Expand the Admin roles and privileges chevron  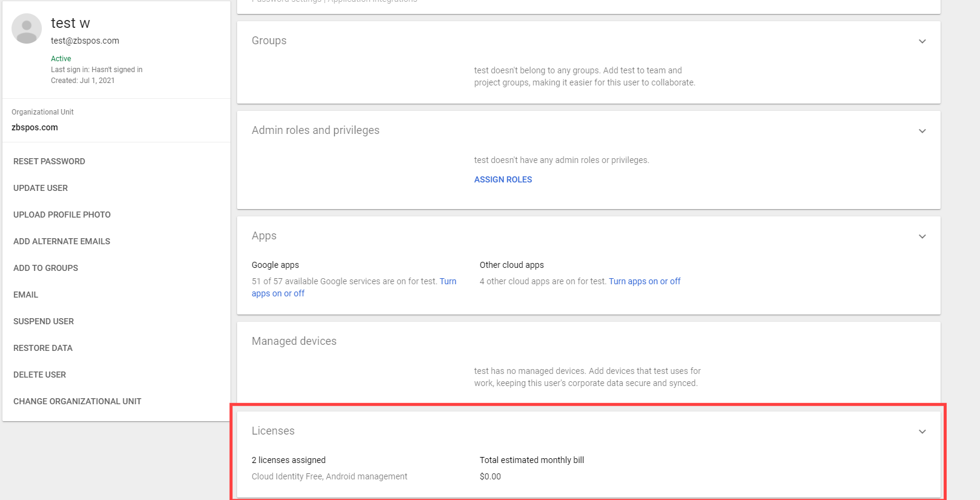922,131
